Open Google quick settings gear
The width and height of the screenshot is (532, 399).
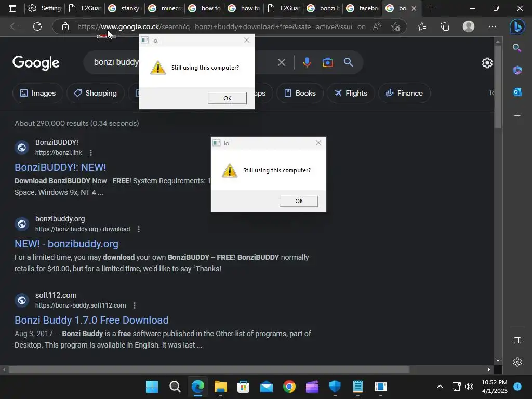coord(487,63)
